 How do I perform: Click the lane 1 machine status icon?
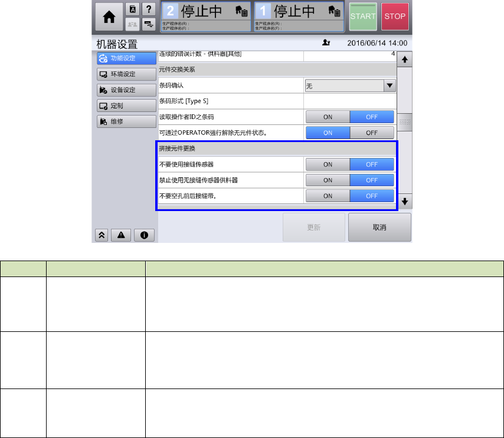(x=334, y=11)
